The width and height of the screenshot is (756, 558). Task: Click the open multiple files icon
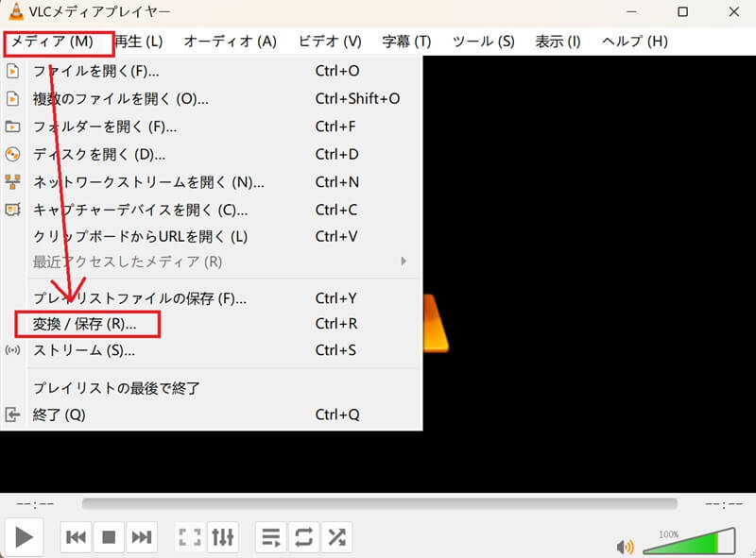click(12, 99)
